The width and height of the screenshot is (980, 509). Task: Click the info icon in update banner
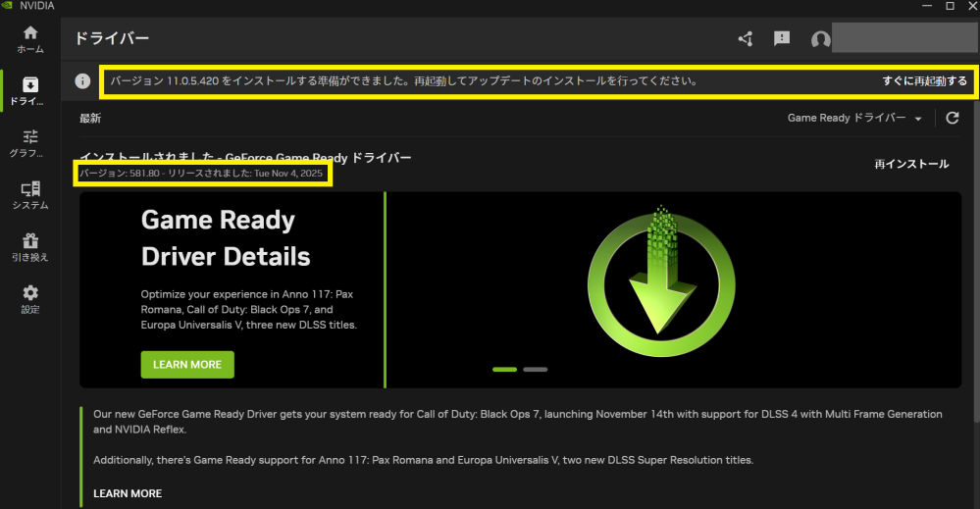(82, 81)
